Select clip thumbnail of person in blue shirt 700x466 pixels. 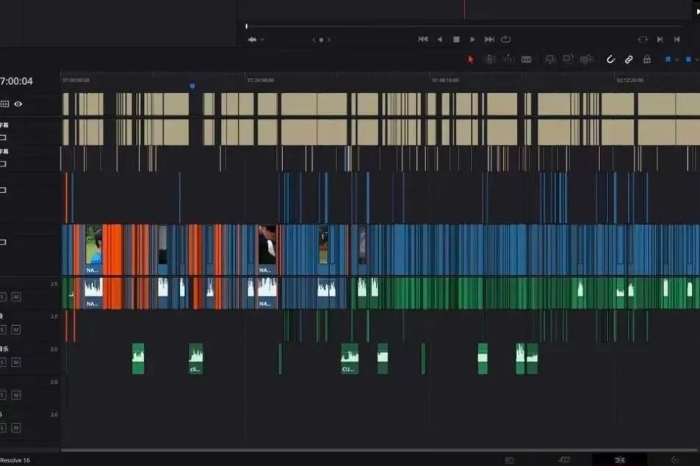(93, 249)
